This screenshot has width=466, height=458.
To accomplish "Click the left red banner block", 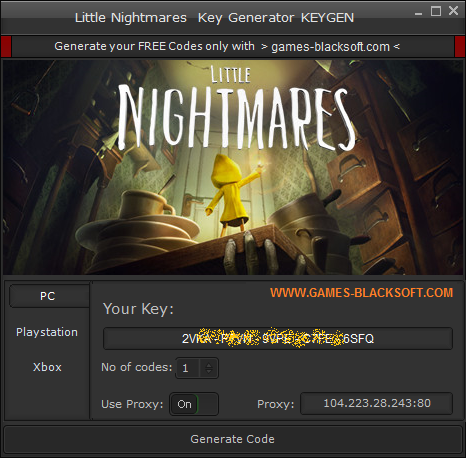I will (6, 47).
